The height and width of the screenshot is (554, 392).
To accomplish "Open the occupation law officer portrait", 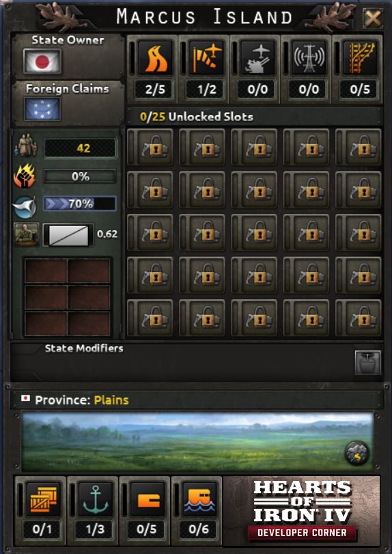I will coord(27,234).
